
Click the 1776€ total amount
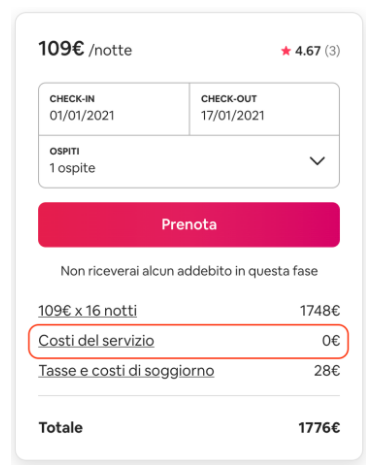pos(319,428)
